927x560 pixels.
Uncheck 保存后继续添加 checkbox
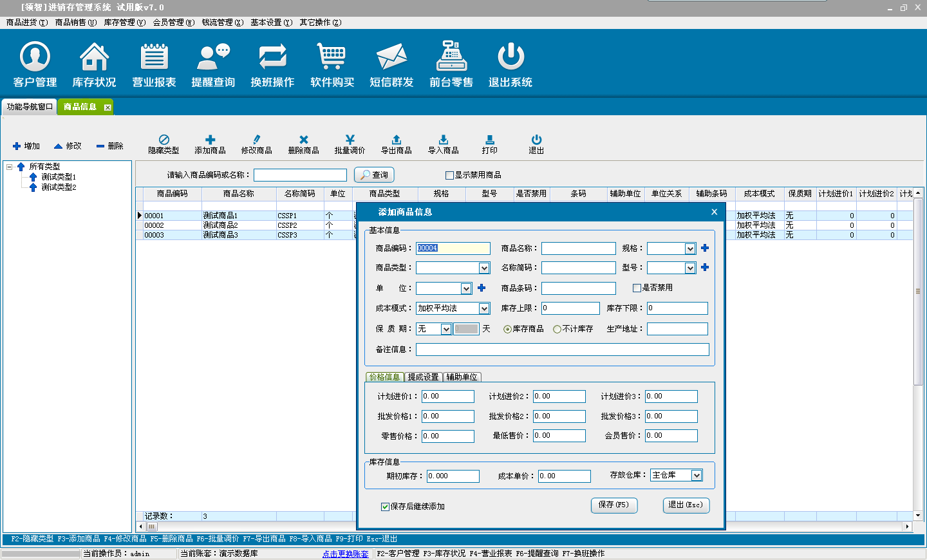pyautogui.click(x=385, y=507)
